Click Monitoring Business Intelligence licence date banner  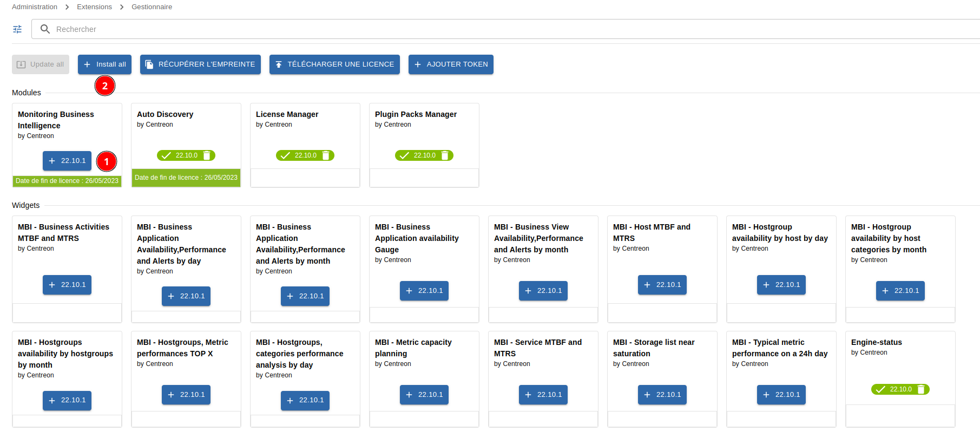pyautogui.click(x=67, y=181)
